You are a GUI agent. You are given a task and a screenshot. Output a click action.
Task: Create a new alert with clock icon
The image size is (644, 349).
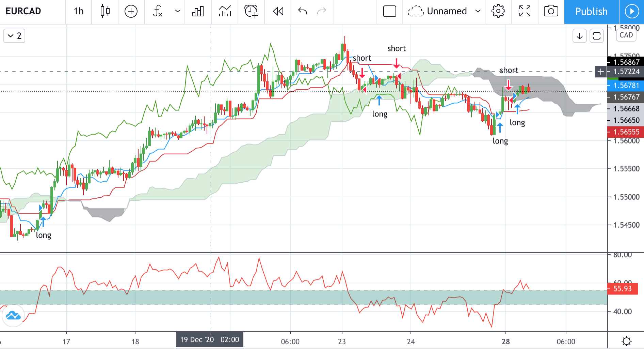251,11
